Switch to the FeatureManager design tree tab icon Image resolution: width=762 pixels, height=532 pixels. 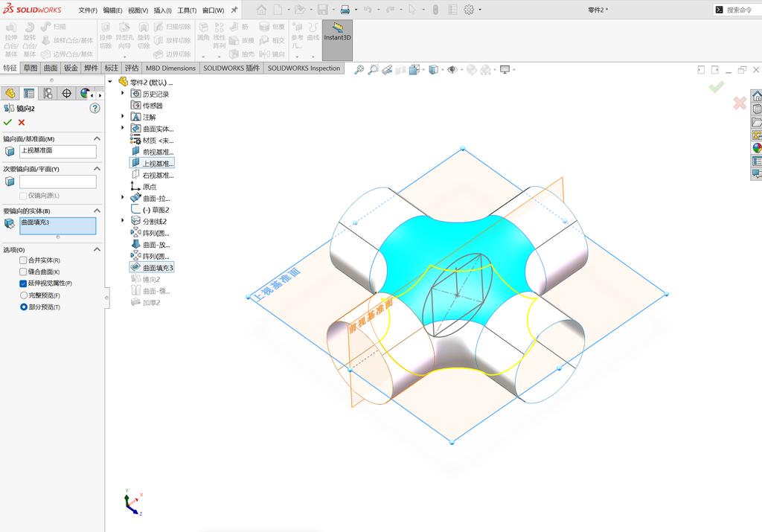[10, 93]
